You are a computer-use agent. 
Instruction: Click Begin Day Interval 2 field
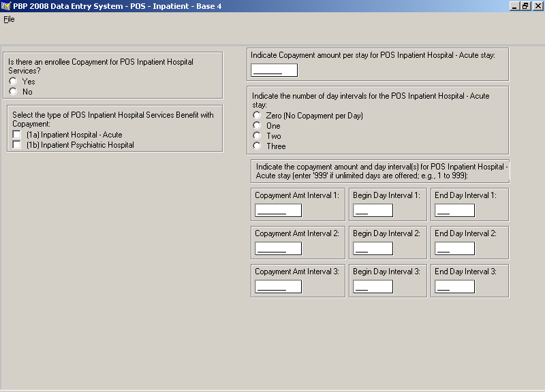pos(373,248)
